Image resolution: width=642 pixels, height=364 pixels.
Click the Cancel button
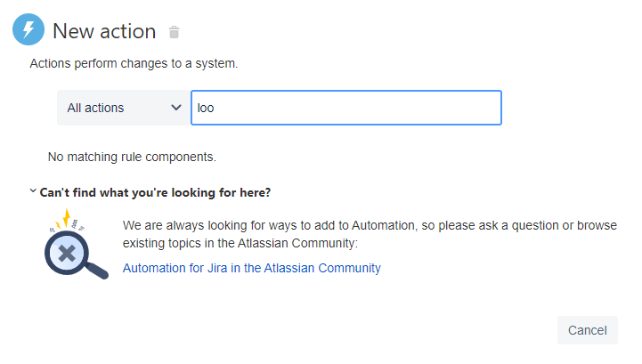pos(587,330)
